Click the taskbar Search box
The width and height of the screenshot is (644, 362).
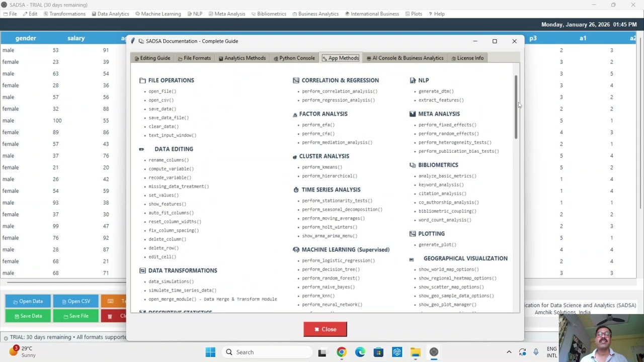(267, 352)
